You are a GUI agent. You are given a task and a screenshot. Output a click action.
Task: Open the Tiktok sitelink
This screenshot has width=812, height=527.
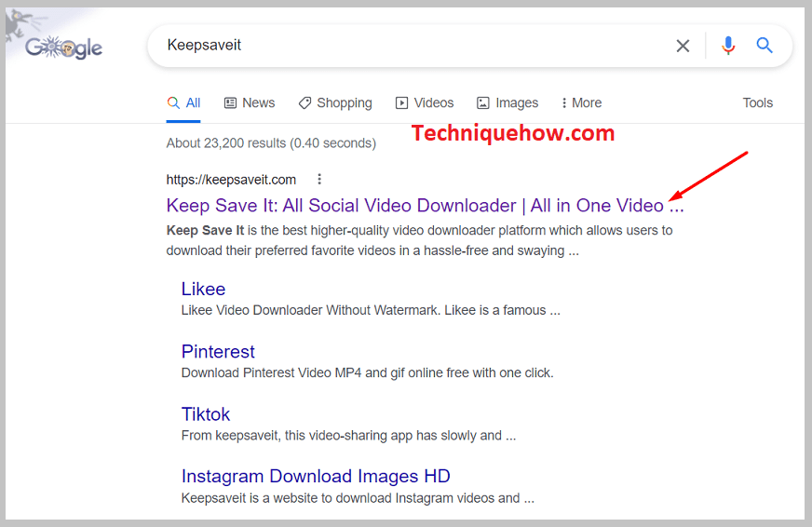pos(206,414)
